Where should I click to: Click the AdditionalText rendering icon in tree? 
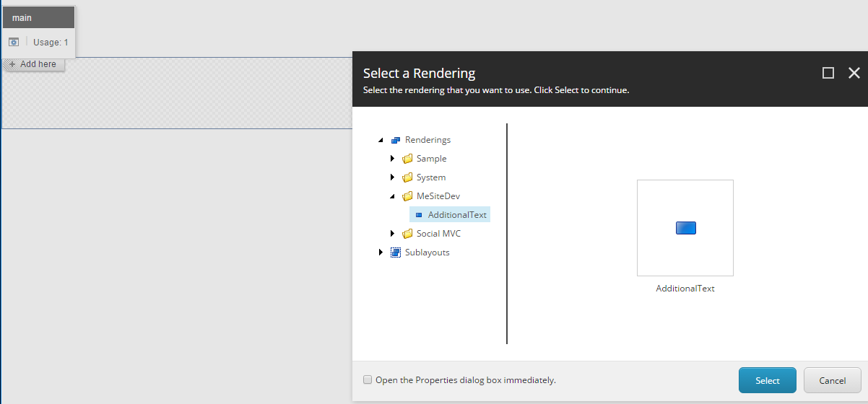[419, 215]
